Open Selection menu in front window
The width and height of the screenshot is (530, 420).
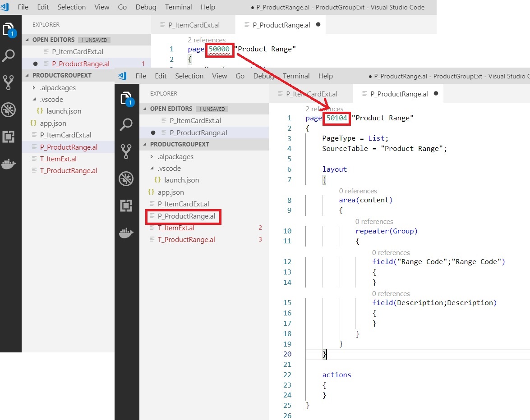[x=189, y=76]
